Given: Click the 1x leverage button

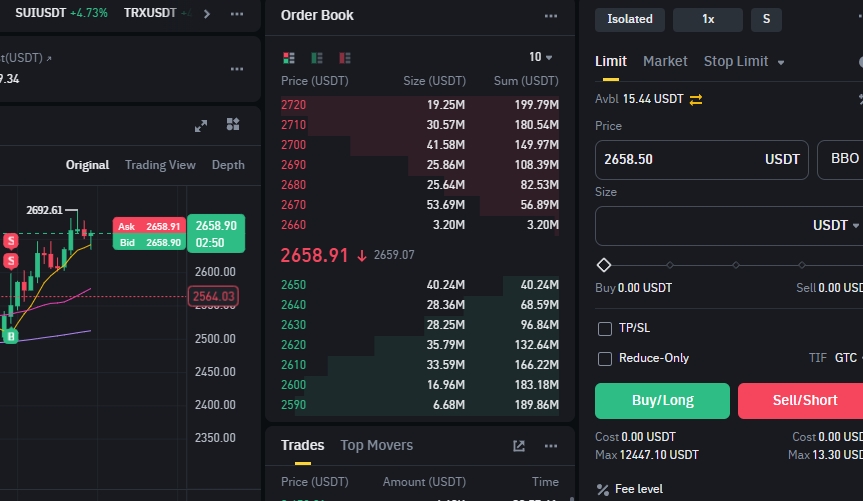Looking at the screenshot, I should (x=708, y=19).
